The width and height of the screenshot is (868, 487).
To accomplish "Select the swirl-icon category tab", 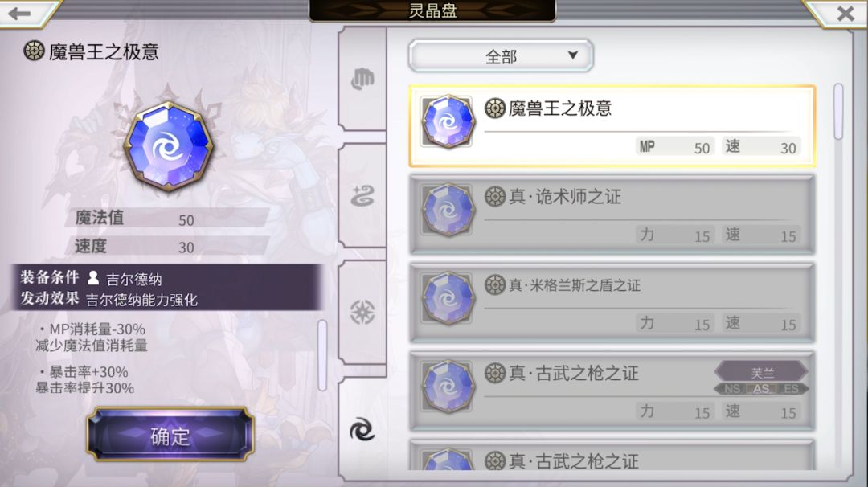I will coord(362,429).
